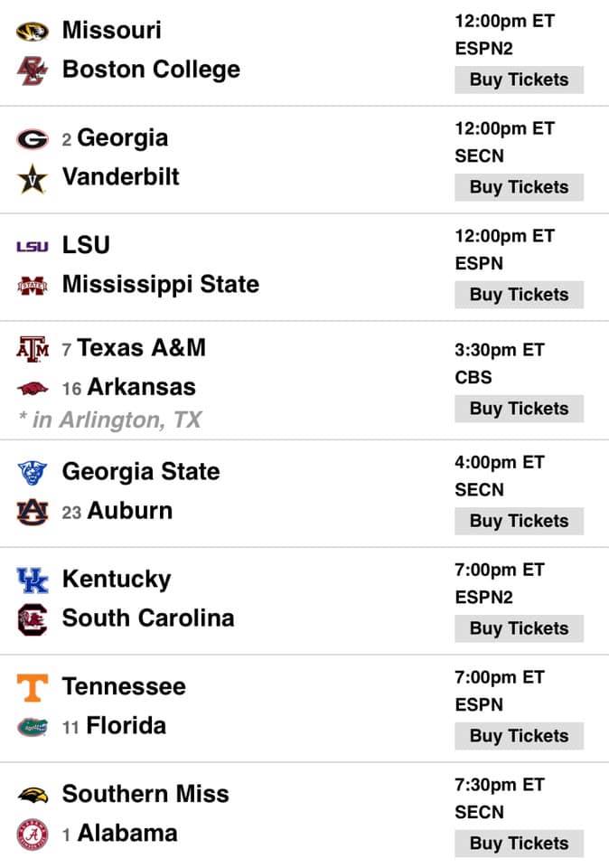Click the Auburn AU logo

(x=32, y=512)
